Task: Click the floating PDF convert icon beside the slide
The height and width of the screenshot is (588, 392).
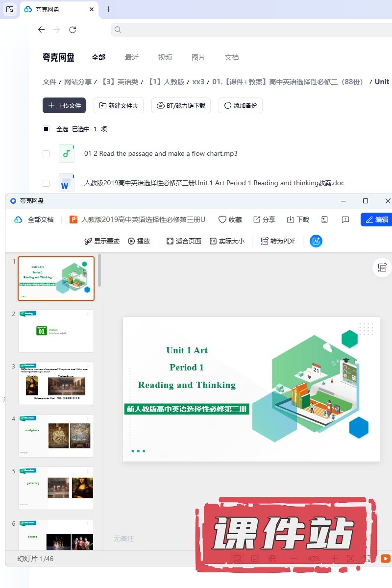Action: coord(382,267)
